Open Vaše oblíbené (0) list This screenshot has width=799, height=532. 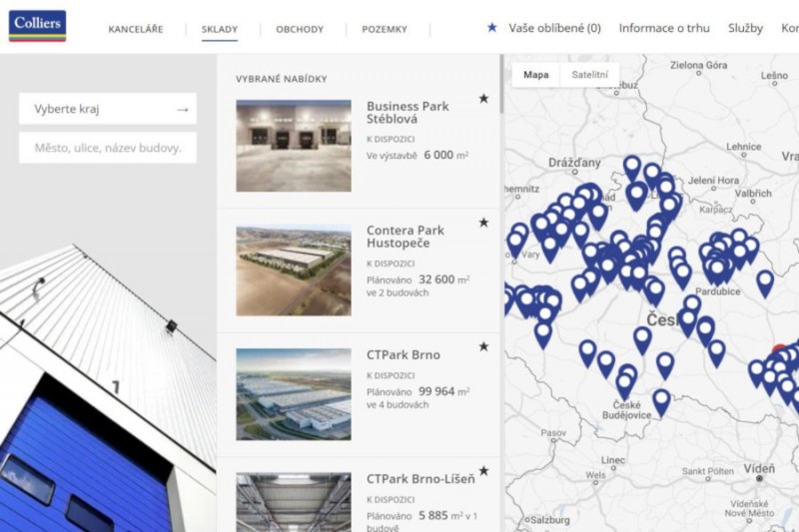554,28
